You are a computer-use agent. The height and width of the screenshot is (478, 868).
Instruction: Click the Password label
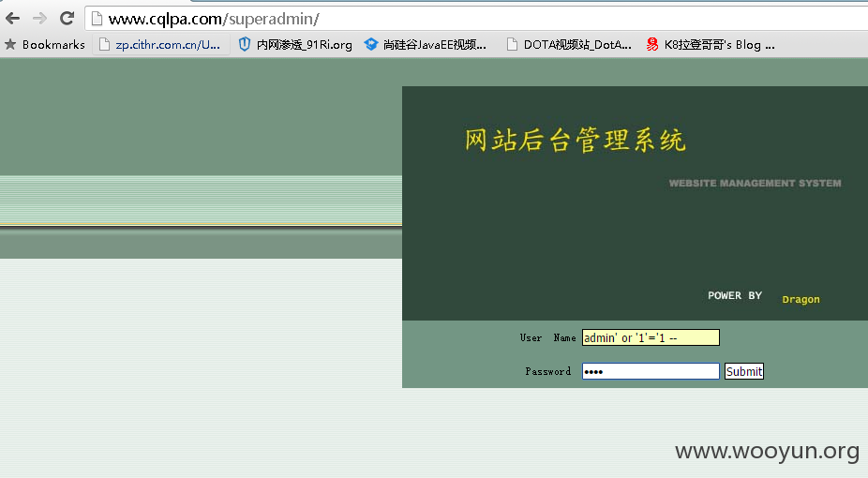click(x=548, y=371)
